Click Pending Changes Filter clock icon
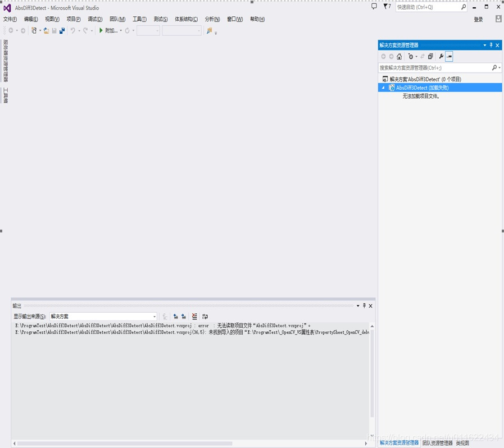 pos(411,57)
